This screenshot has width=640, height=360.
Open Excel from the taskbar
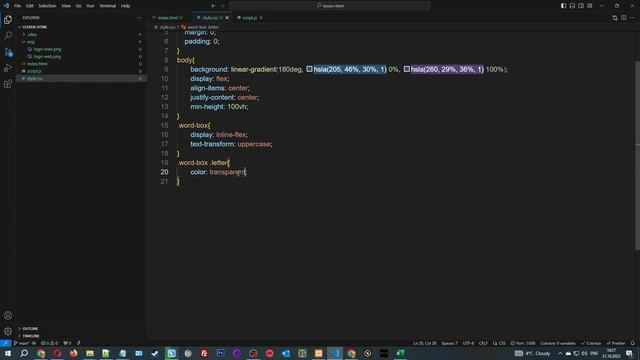click(x=400, y=353)
